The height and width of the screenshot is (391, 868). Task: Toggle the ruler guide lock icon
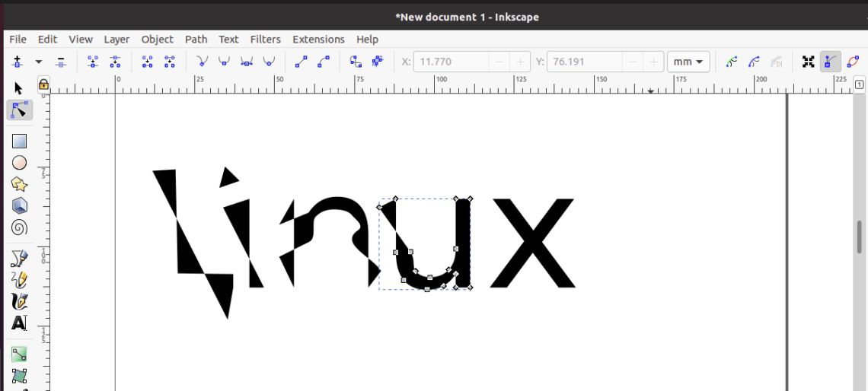[43, 84]
